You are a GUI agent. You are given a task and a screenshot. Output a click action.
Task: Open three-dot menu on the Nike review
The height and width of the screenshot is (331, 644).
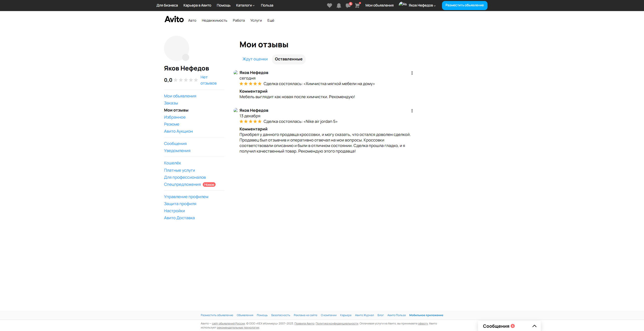tap(412, 111)
